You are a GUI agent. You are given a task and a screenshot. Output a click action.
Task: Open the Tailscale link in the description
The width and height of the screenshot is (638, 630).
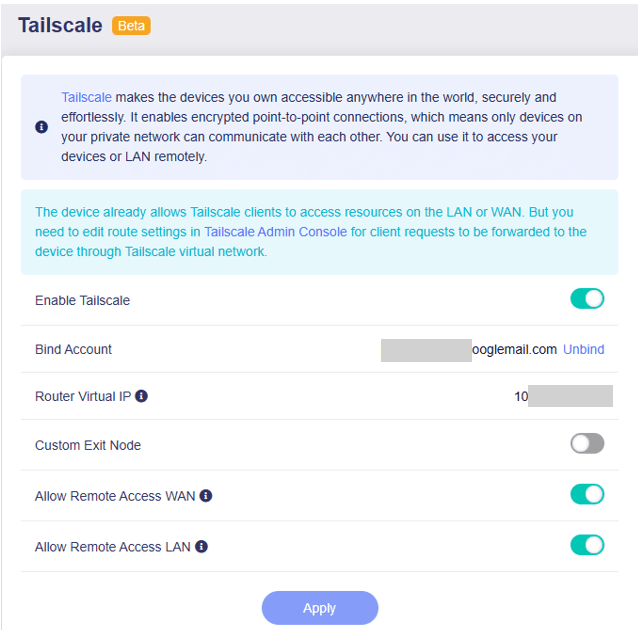pos(86,98)
